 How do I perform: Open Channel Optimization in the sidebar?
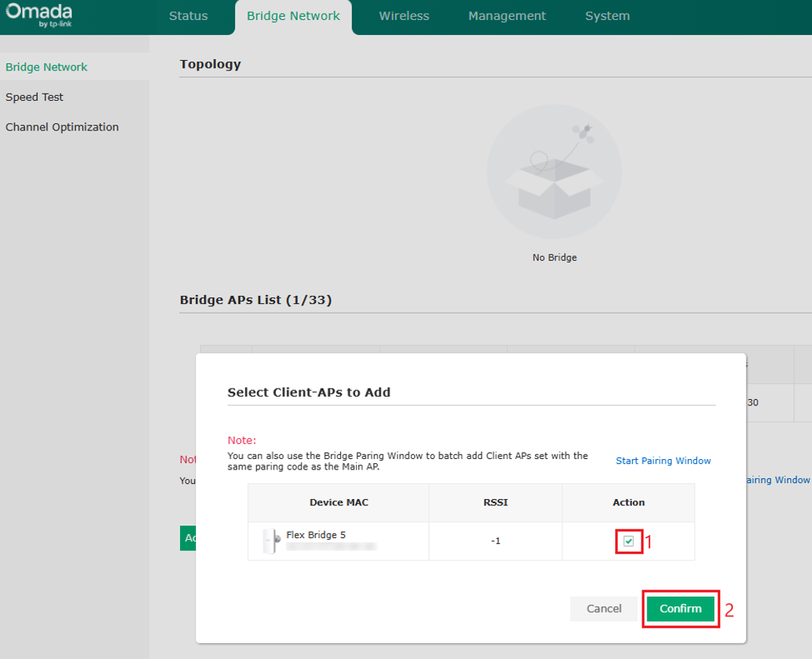pyautogui.click(x=62, y=127)
